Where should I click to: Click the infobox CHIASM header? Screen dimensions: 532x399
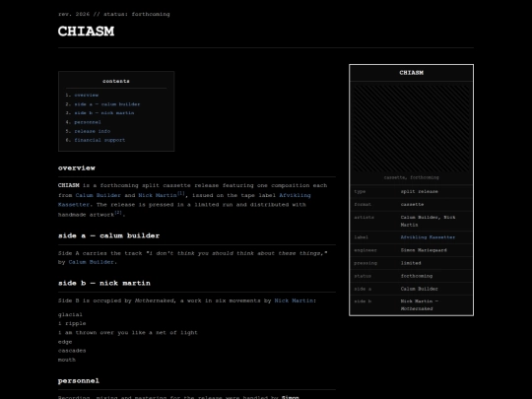(x=411, y=73)
